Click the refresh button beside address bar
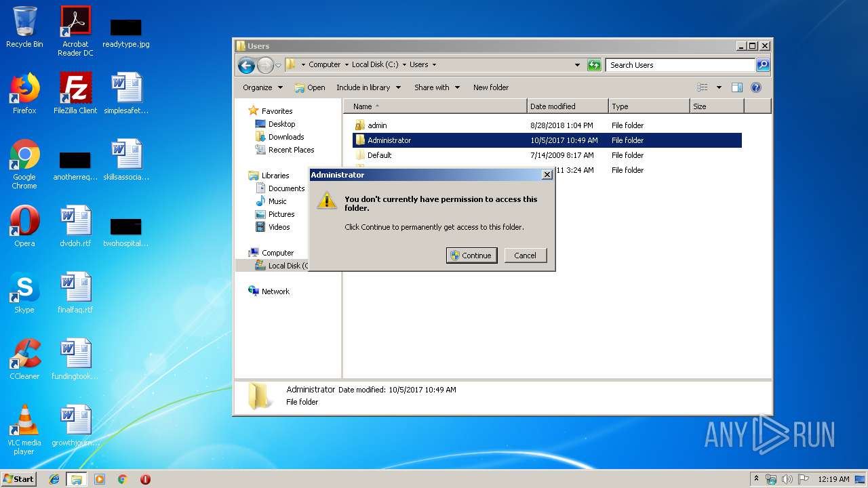 tap(594, 65)
